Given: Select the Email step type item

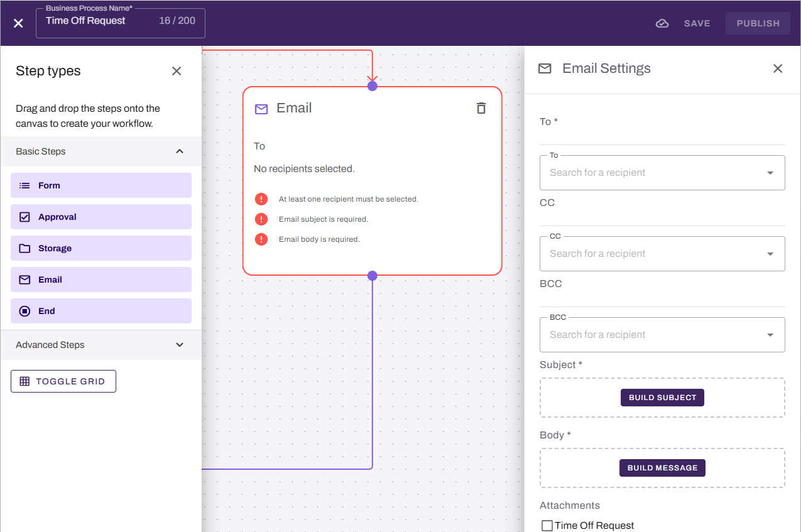Looking at the screenshot, I should tap(101, 280).
